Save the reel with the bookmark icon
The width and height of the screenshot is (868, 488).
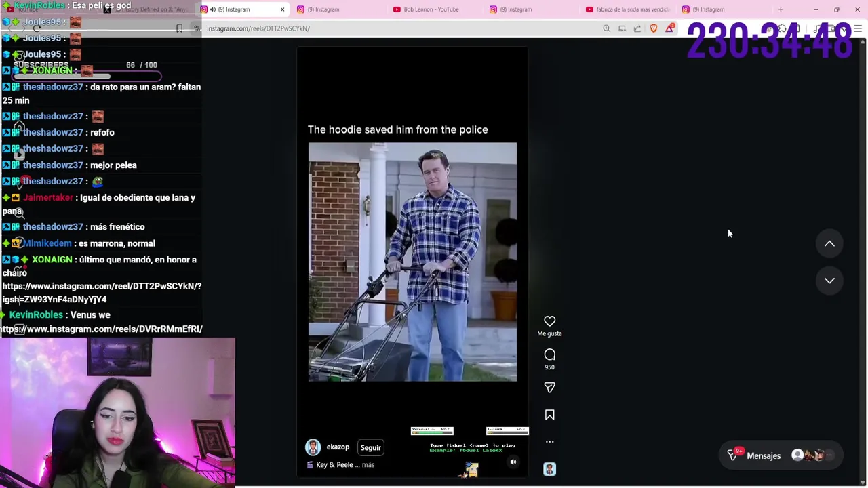[x=549, y=415]
